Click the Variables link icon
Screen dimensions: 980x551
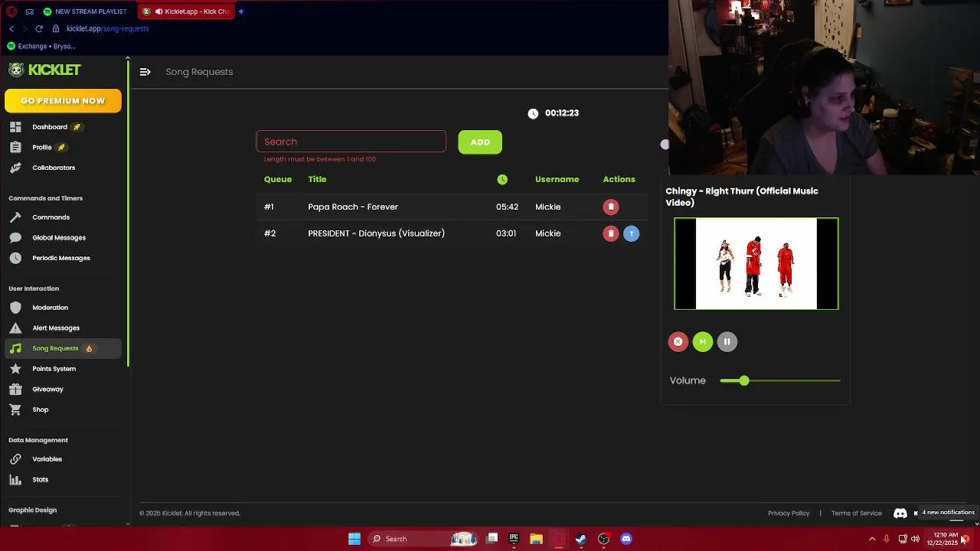[15, 459]
